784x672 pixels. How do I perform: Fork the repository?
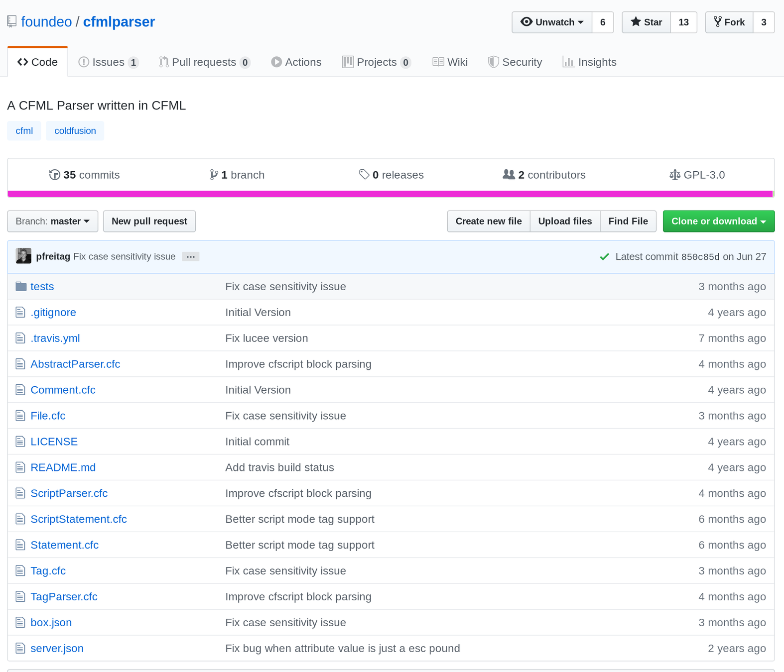[x=729, y=22]
